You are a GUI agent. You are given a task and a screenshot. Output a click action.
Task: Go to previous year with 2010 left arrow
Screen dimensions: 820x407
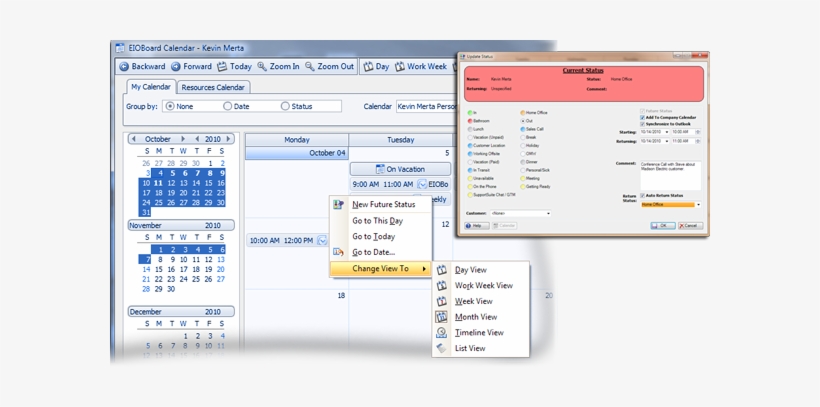(197, 139)
